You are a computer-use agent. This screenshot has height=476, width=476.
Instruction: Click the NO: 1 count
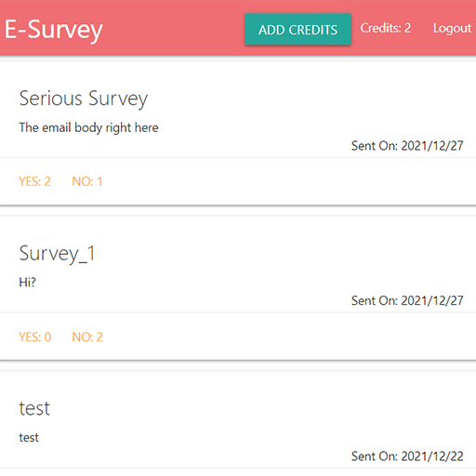[x=87, y=181]
